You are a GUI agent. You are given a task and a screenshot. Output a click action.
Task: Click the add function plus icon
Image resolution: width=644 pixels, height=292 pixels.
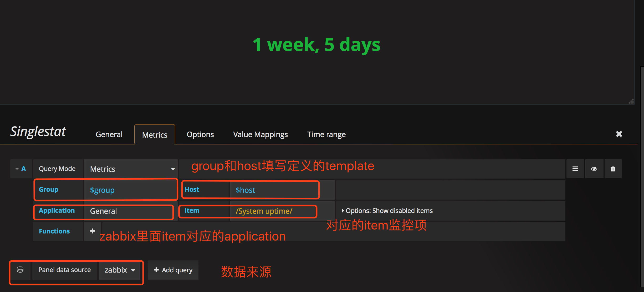point(93,231)
